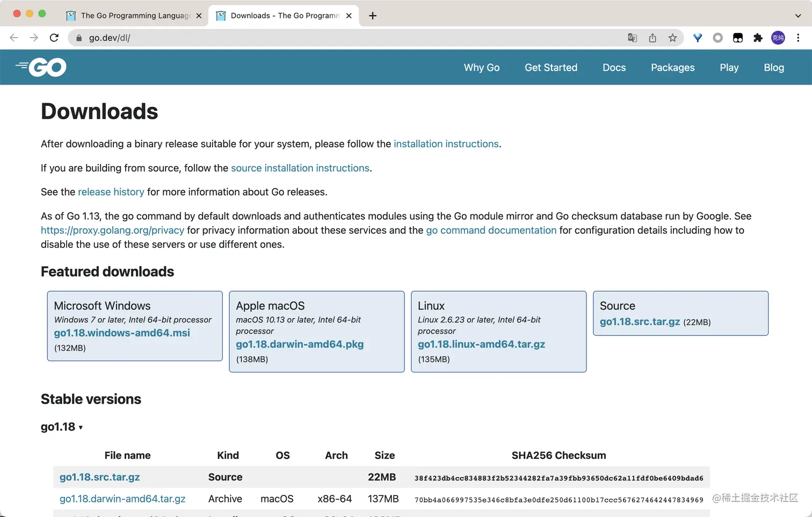Viewport: 812px width, 517px height.
Task: Click go1.18.src.tar.gz in the table
Action: pos(99,477)
